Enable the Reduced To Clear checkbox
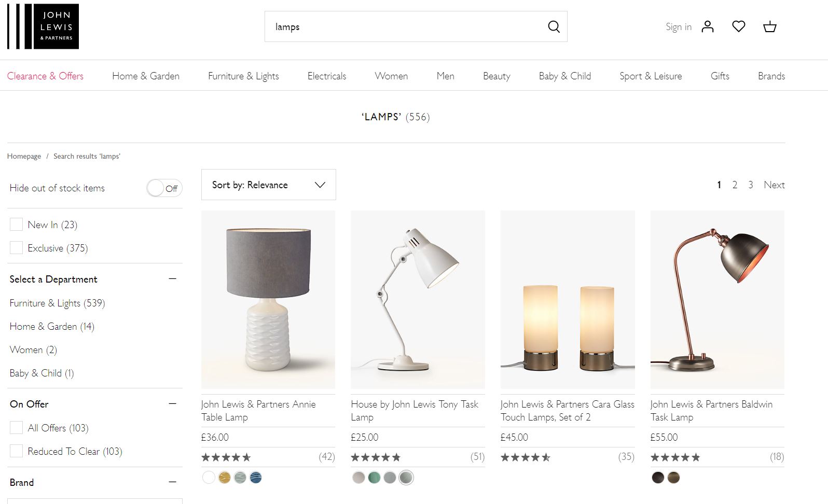 [17, 451]
